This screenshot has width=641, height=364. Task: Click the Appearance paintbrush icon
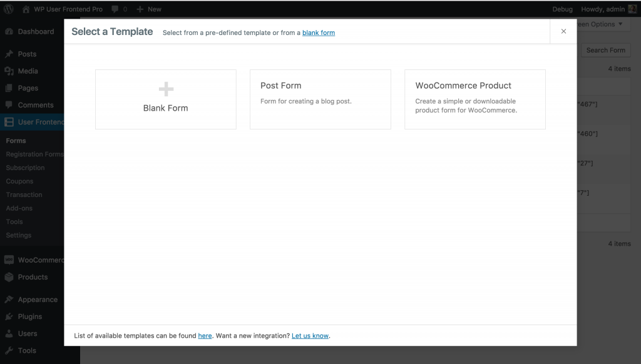coord(9,300)
